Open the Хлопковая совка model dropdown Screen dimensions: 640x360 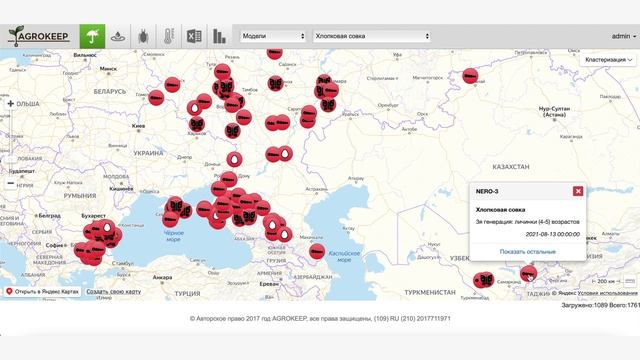[371, 36]
